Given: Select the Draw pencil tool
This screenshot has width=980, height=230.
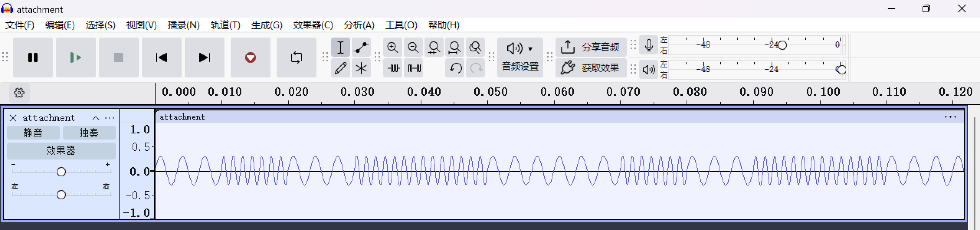Looking at the screenshot, I should (340, 68).
